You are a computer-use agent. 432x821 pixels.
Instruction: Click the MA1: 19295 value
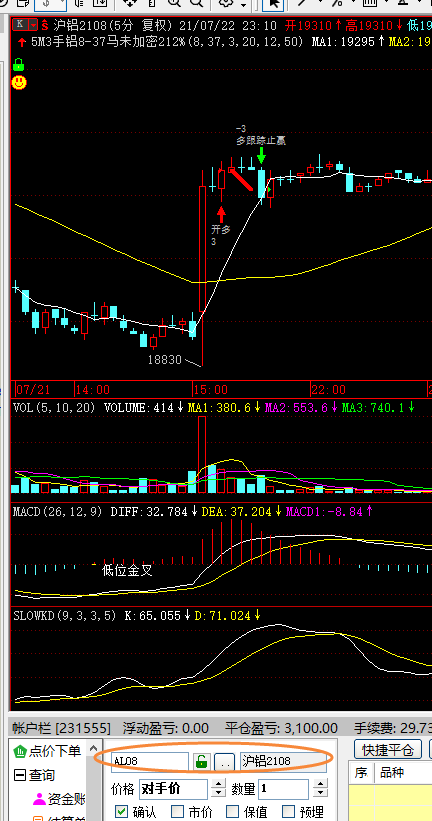(344, 41)
